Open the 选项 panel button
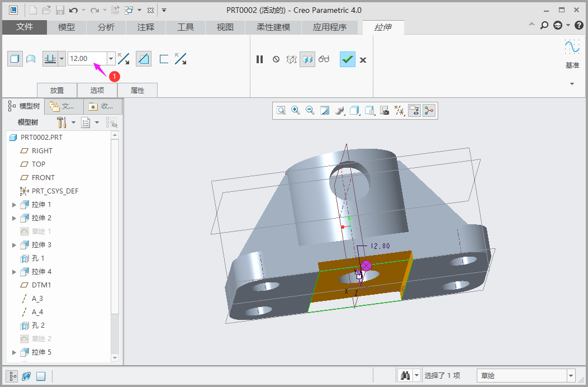This screenshot has height=387, width=588. tap(97, 90)
